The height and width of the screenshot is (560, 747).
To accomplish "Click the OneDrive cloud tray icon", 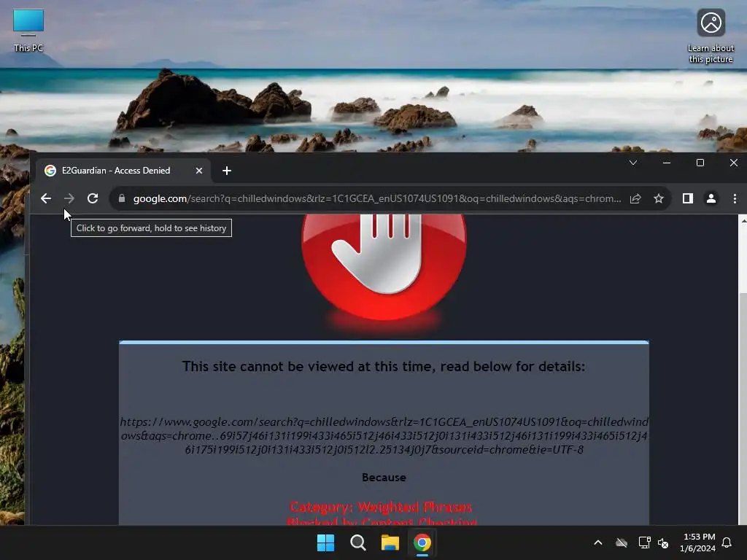I will pyautogui.click(x=622, y=542).
